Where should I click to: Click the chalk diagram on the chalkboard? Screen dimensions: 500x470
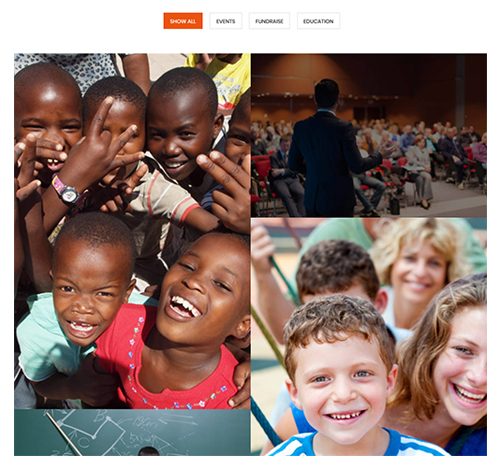click(x=100, y=428)
